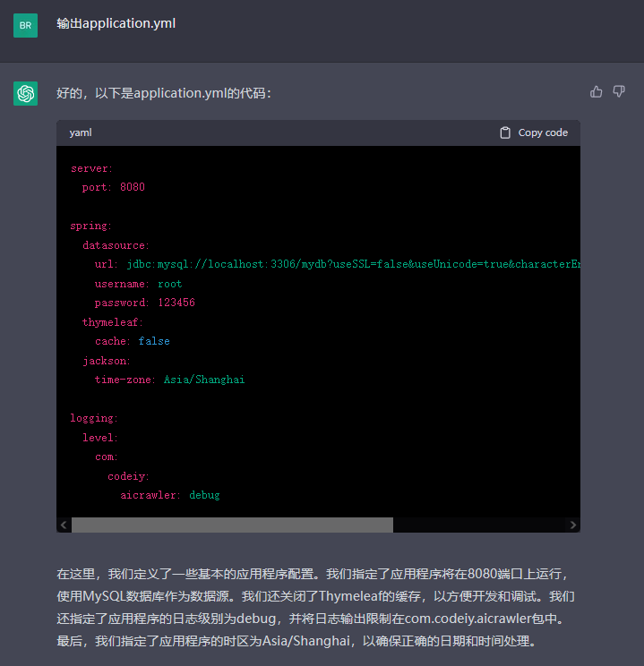The width and height of the screenshot is (644, 666).
Task: Click the right arrow of code scrollbar
Action: [572, 525]
